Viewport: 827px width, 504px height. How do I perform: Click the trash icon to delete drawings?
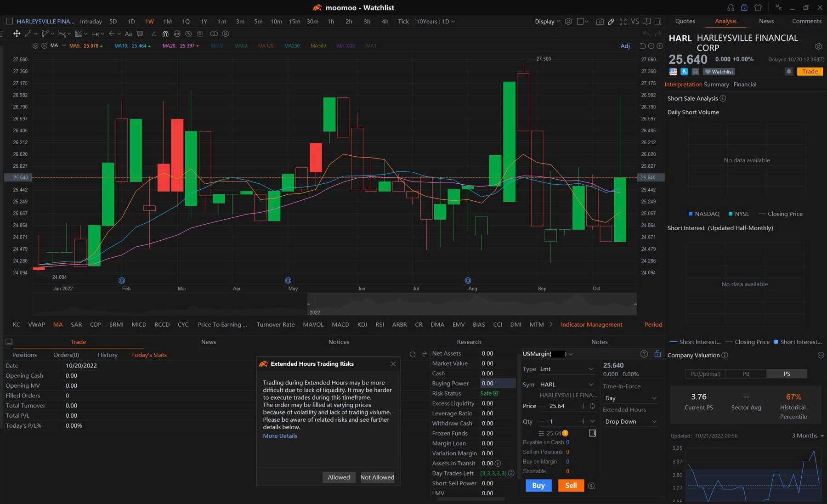200,34
